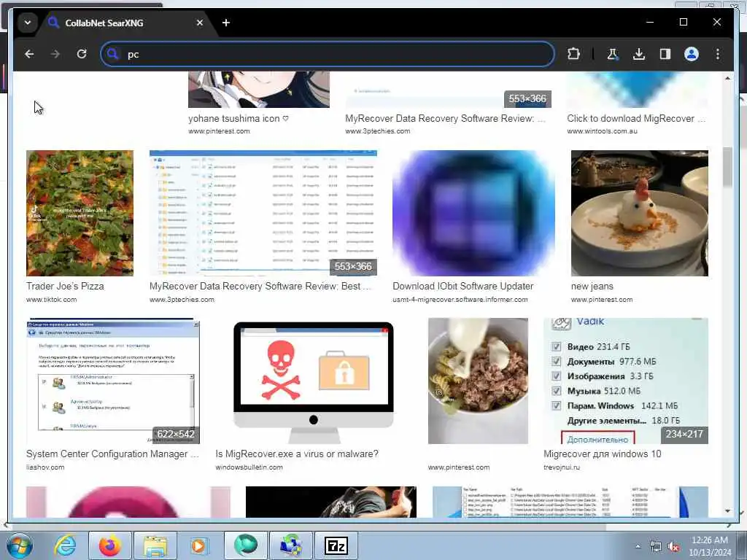Screen dimensions: 747x560
Task: Open the Chrome Labs flask icon
Action: 612,54
